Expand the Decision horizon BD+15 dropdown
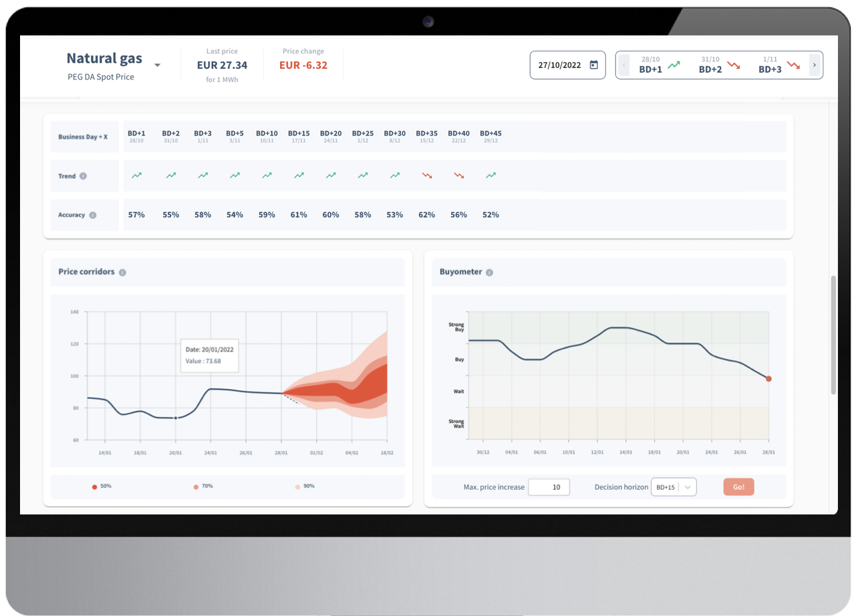858x616 pixels. (x=673, y=486)
